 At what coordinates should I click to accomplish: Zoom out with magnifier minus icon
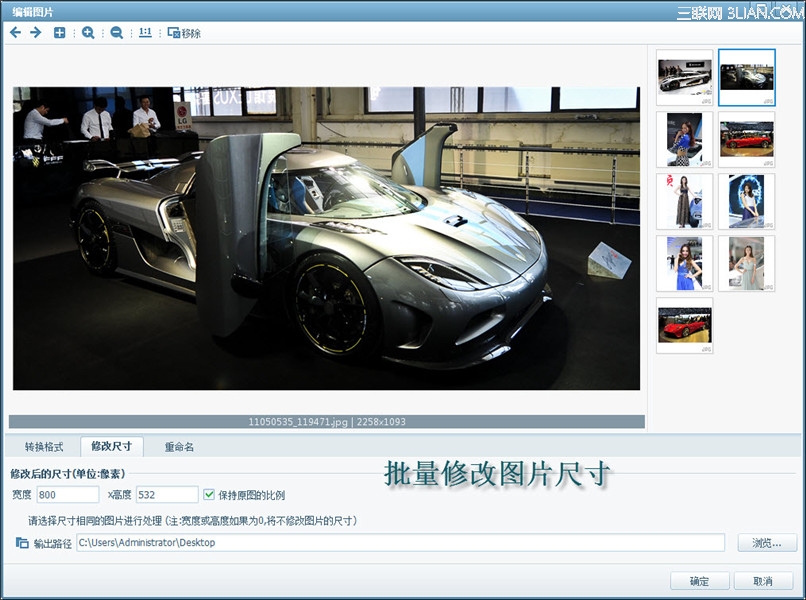pos(117,33)
